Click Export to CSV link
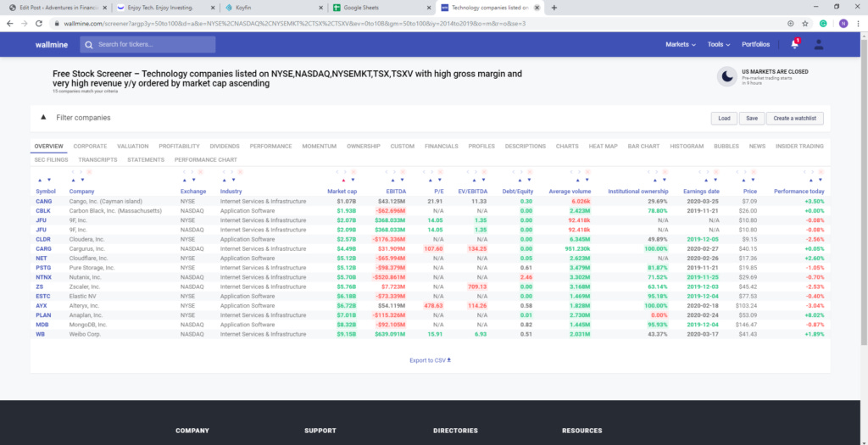Screen dimensions: 868x445 click(x=431, y=360)
